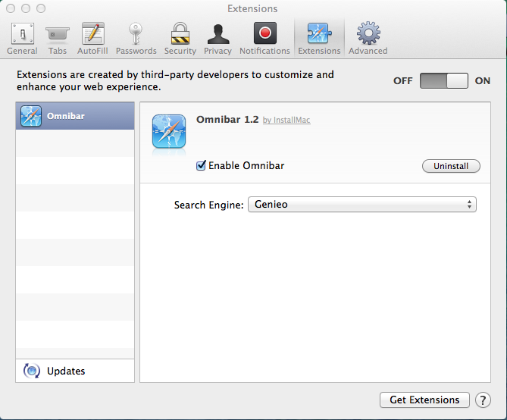This screenshot has height=420, width=507.
Task: Open the General preferences pane
Action: pos(22,39)
